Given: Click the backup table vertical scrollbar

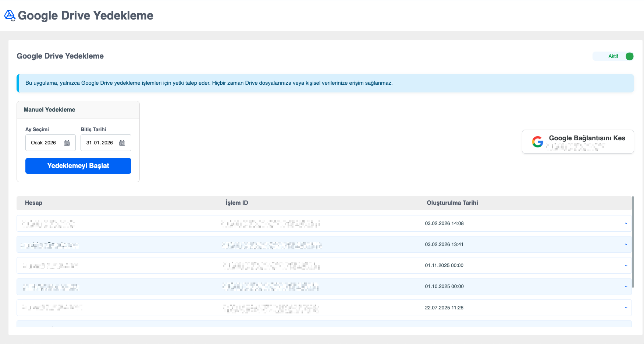Looking at the screenshot, I should point(633,242).
